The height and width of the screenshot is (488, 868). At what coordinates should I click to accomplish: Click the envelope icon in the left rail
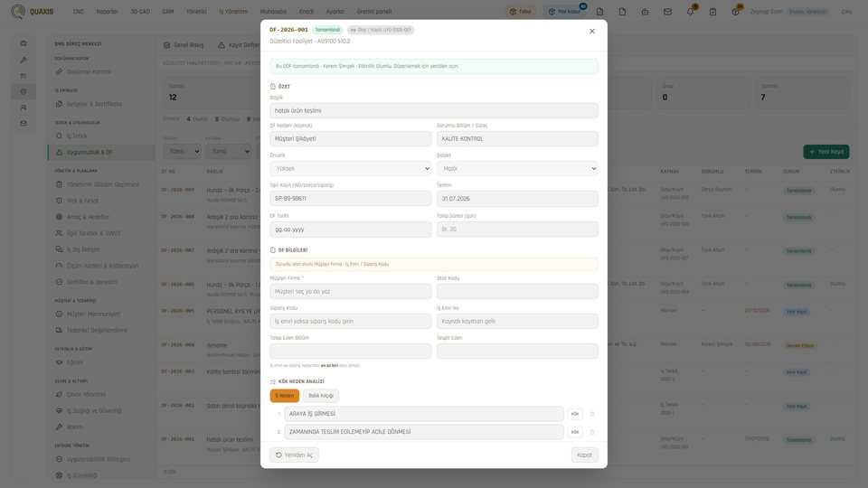click(24, 124)
